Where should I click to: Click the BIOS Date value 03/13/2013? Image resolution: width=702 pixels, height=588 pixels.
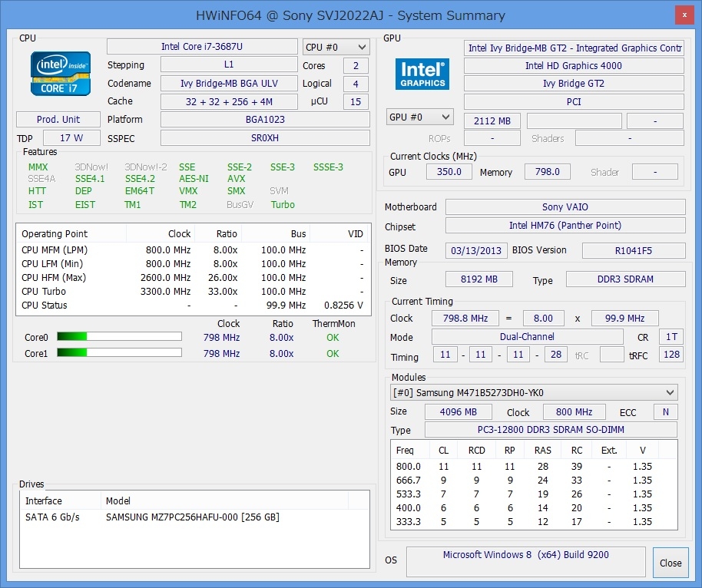pyautogui.click(x=476, y=250)
